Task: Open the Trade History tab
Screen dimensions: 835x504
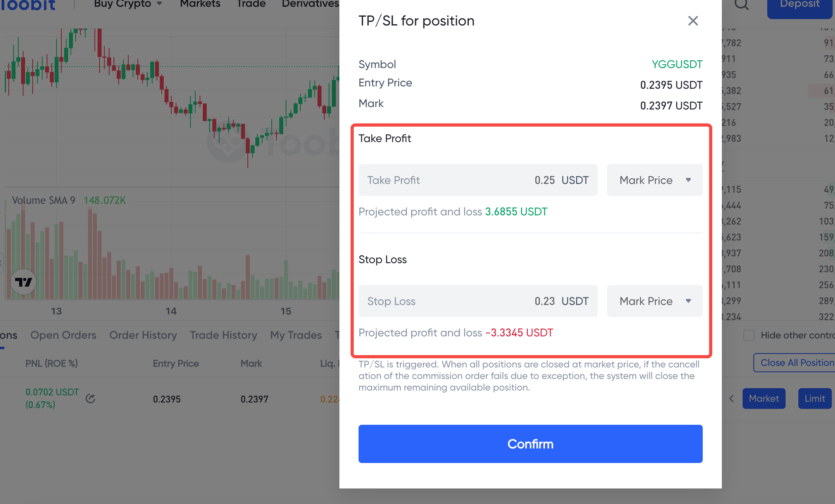Action: point(223,335)
